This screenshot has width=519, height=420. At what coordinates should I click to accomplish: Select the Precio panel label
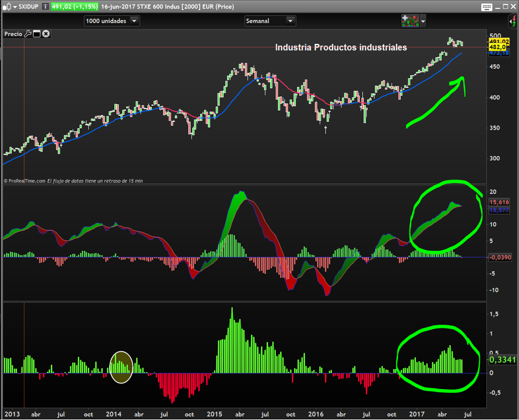pyautogui.click(x=13, y=34)
